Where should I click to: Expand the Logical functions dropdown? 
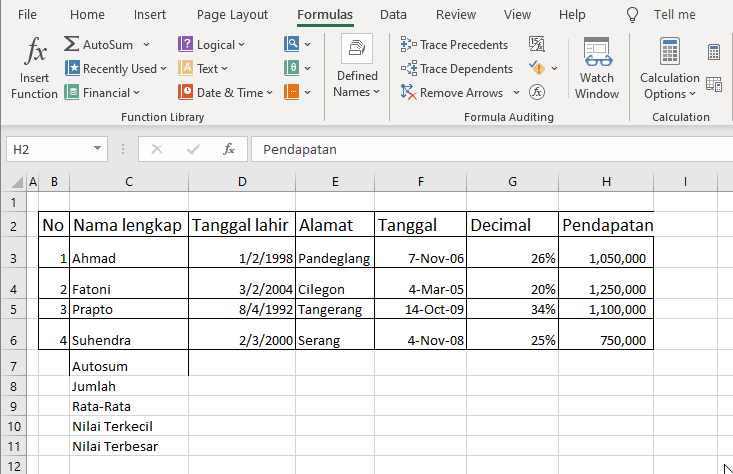click(211, 44)
